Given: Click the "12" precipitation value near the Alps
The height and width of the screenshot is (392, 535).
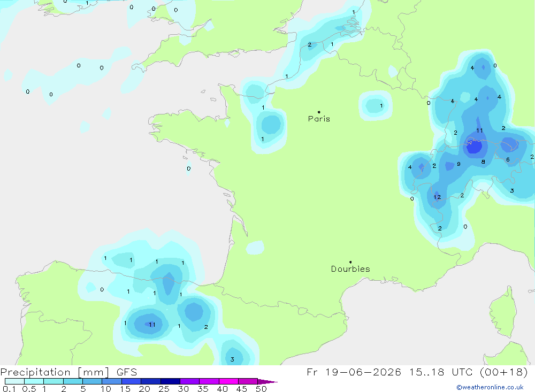Looking at the screenshot, I should tap(438, 197).
